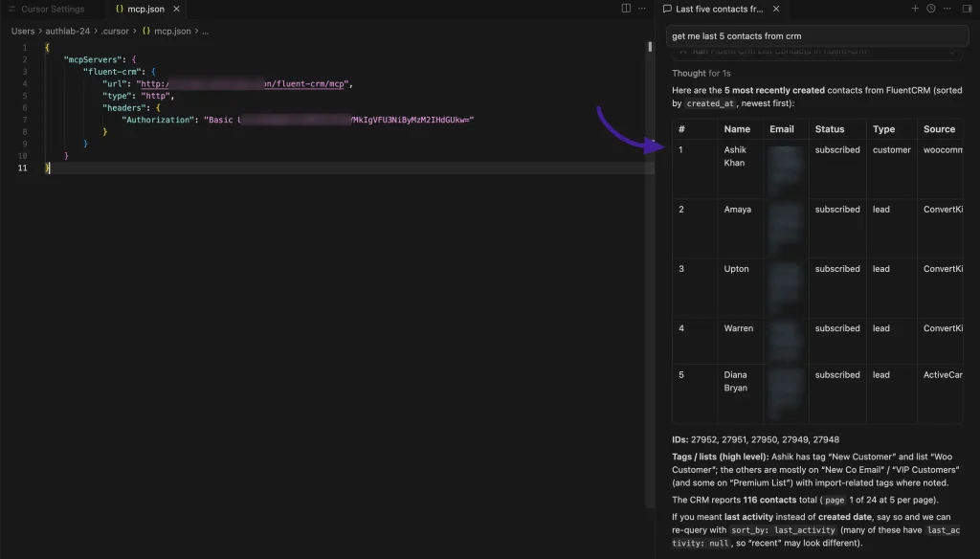Click the Email column header
Screen dimensions: 980x559
pos(782,129)
